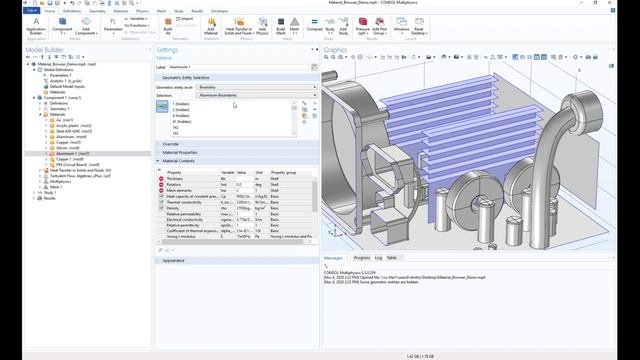Switch to the Physics ribbon tab
Image resolution: width=640 pixels, height=360 pixels.
click(142, 11)
